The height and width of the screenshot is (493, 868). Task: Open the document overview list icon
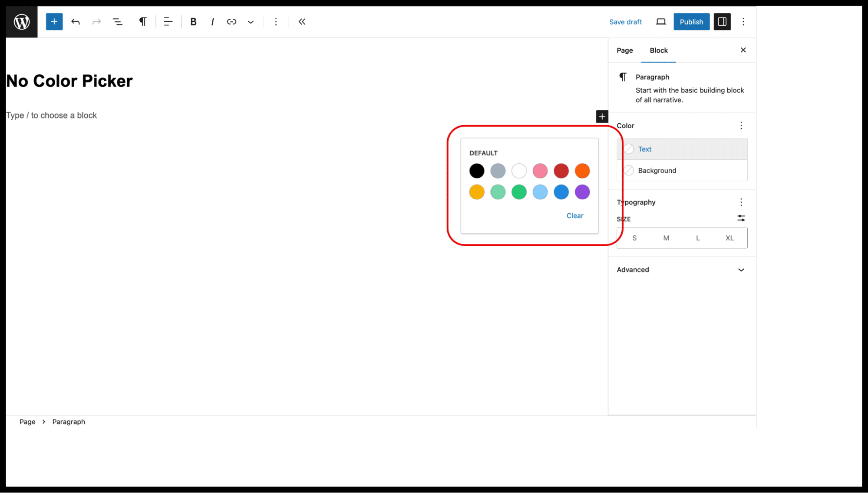coord(118,22)
